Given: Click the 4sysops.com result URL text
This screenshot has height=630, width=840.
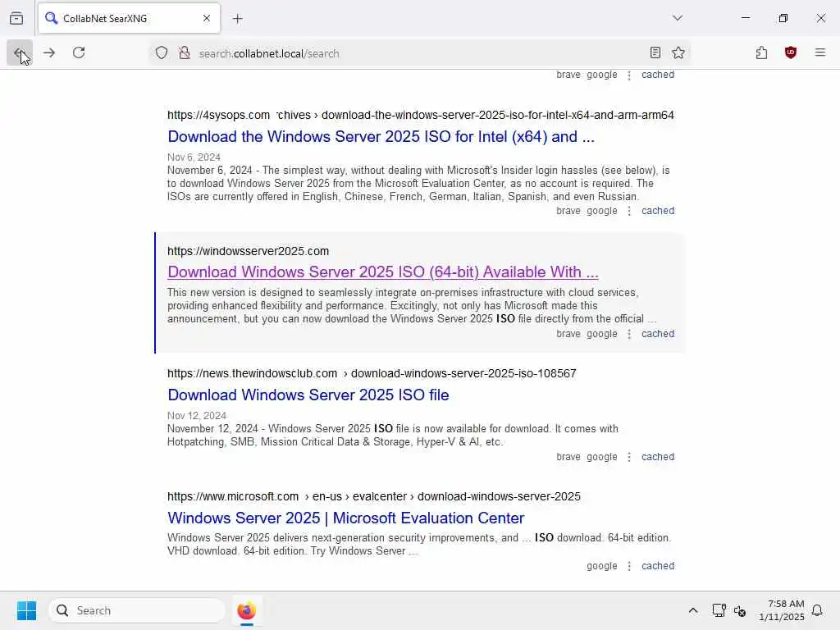Looking at the screenshot, I should [421, 115].
